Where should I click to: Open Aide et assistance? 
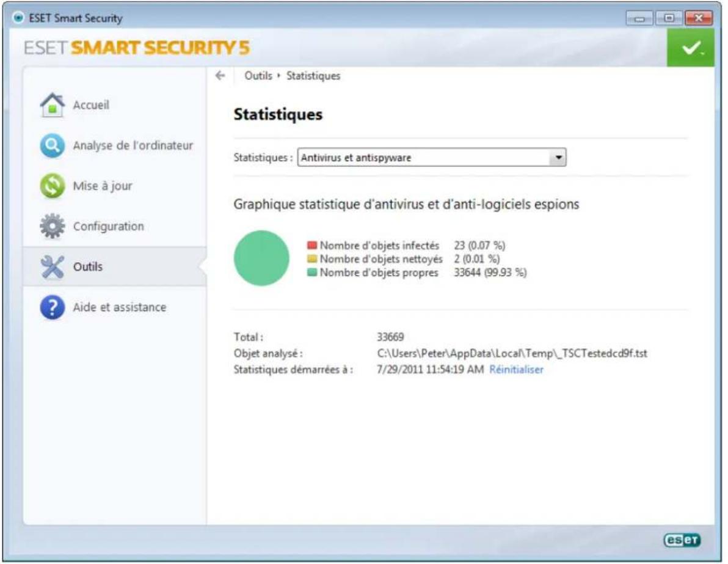115,307
